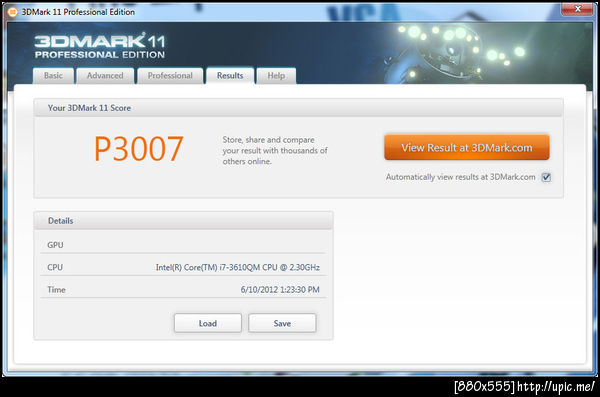600x397 pixels.
Task: Click the Save button
Action: tap(282, 323)
